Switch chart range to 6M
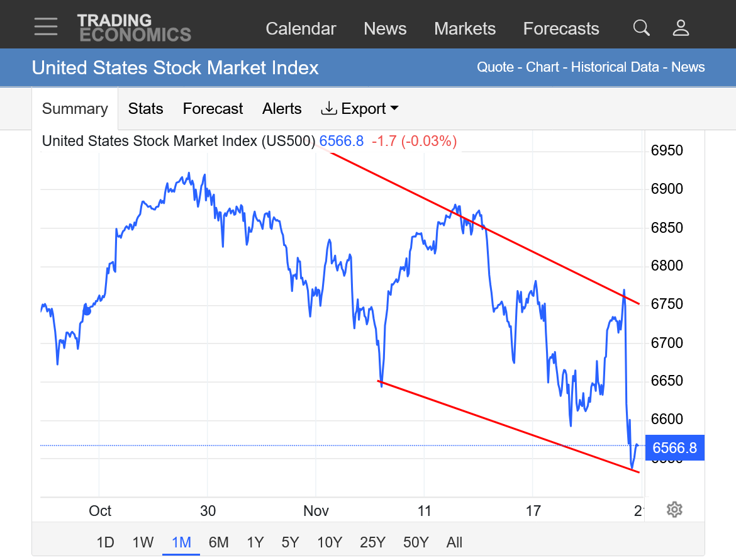The width and height of the screenshot is (736, 560). pyautogui.click(x=218, y=542)
